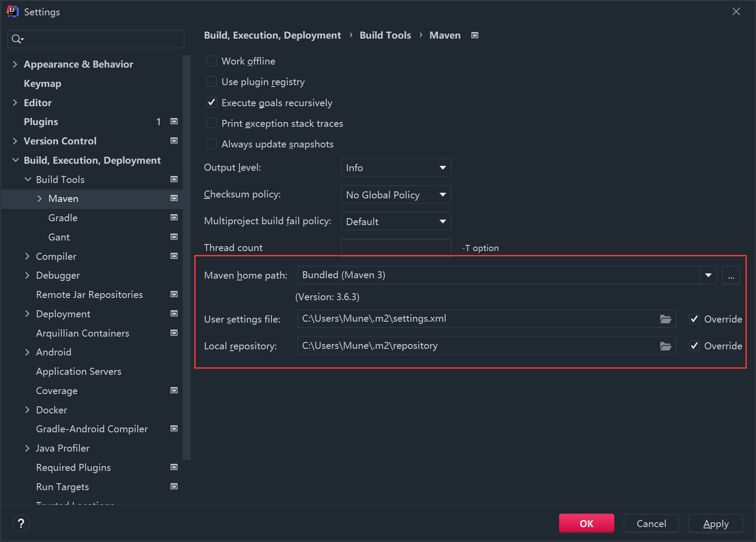Image resolution: width=756 pixels, height=542 pixels.
Task: Click the Apply button
Action: pos(715,523)
